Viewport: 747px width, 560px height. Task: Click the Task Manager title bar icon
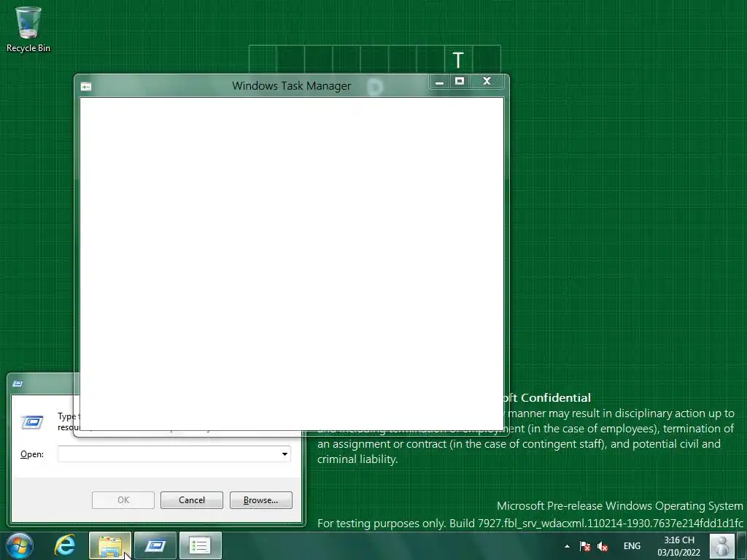(86, 87)
